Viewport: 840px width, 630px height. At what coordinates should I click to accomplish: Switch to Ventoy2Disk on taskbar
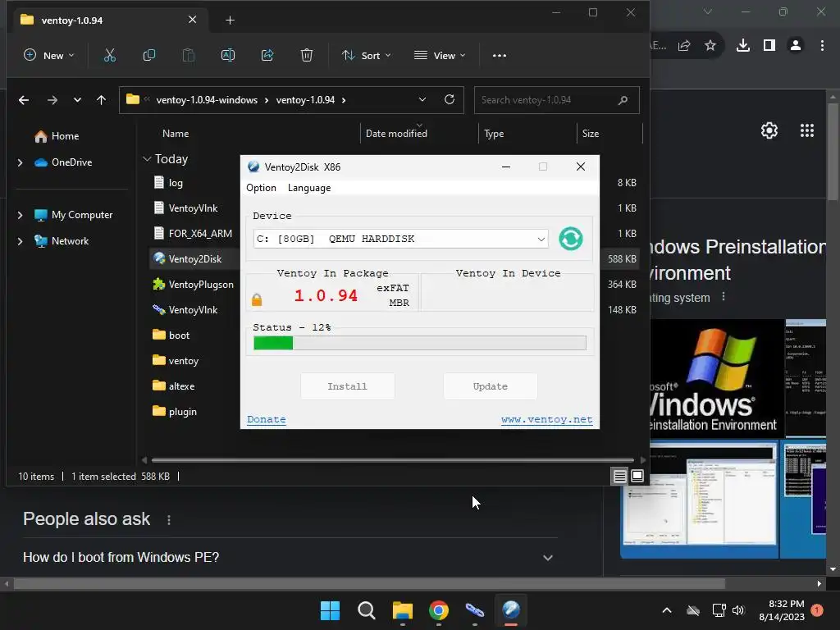tap(510, 610)
